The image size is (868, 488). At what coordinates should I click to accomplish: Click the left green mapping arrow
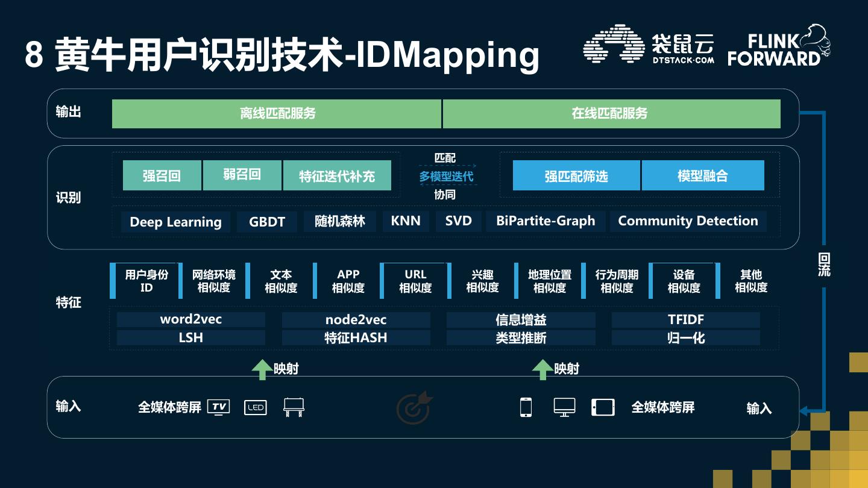pyautogui.click(x=262, y=369)
